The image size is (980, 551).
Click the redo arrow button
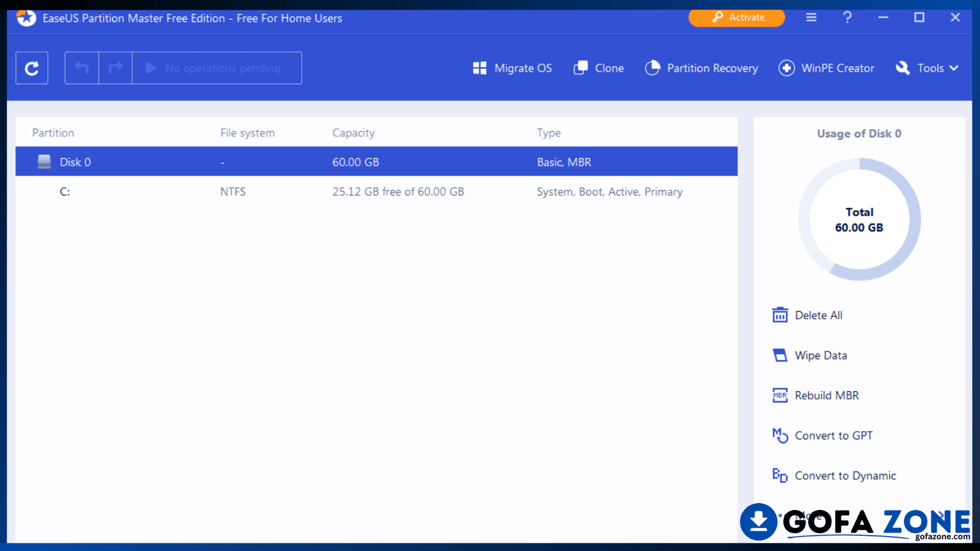(115, 68)
